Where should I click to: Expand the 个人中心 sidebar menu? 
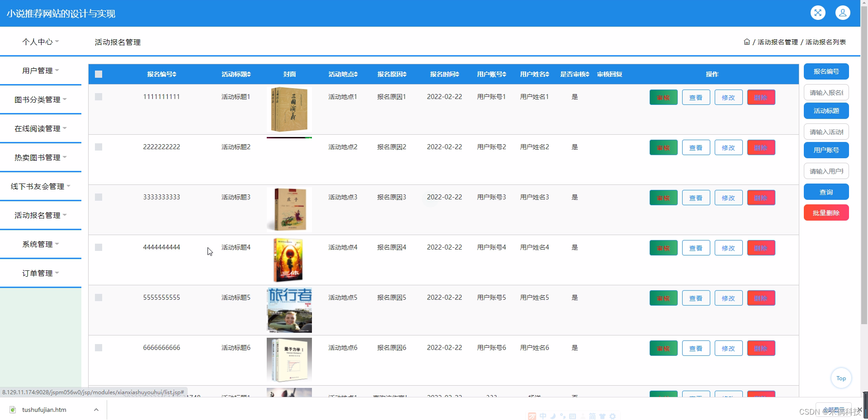pos(41,42)
